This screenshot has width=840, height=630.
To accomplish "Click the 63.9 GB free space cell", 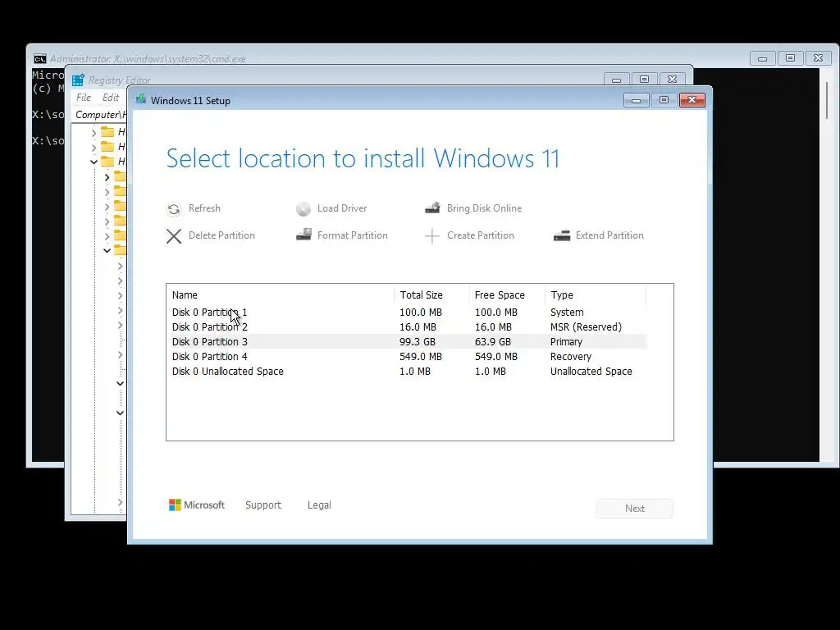I will click(x=493, y=342).
